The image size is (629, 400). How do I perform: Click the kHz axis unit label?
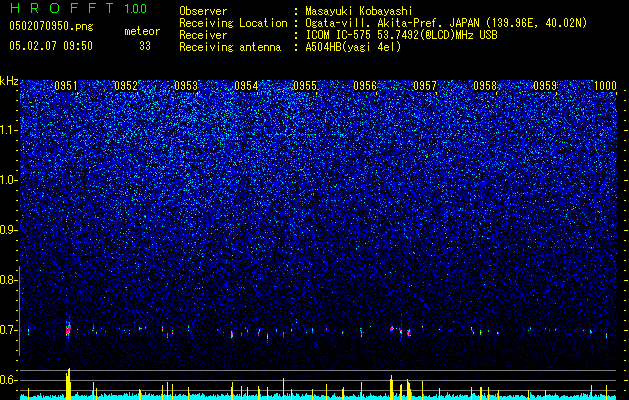tap(9, 81)
